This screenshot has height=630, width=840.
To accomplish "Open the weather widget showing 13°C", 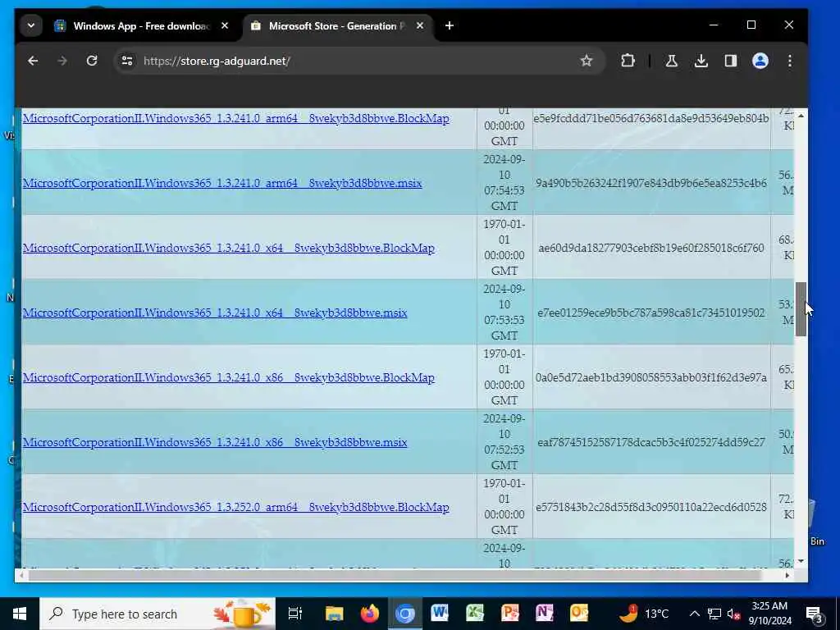I will pyautogui.click(x=645, y=614).
